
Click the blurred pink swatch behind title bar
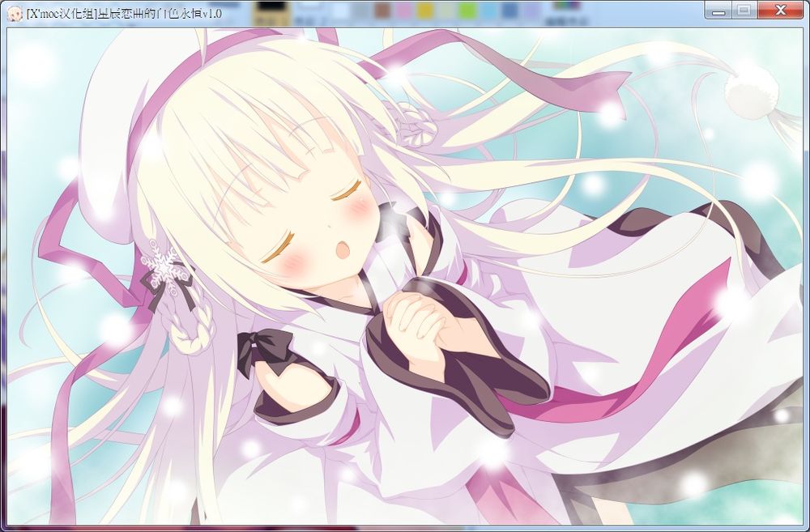[x=404, y=11]
